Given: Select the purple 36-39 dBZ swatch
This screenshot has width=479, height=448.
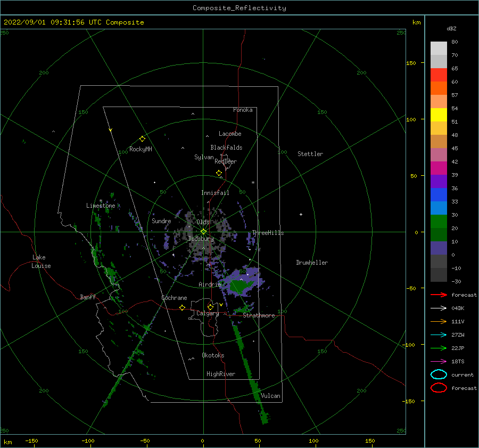Looking at the screenshot, I should (x=439, y=181).
